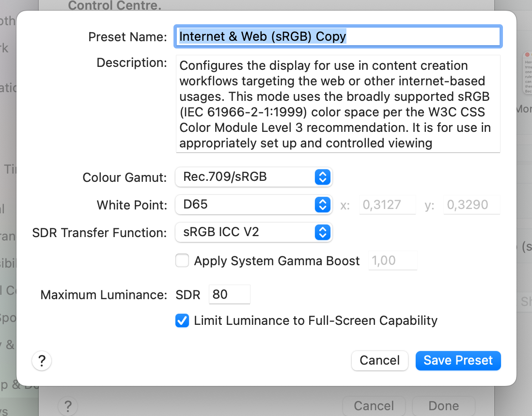Expand the SDR Transfer Function dropdown
Image resolution: width=532 pixels, height=416 pixels.
point(253,232)
